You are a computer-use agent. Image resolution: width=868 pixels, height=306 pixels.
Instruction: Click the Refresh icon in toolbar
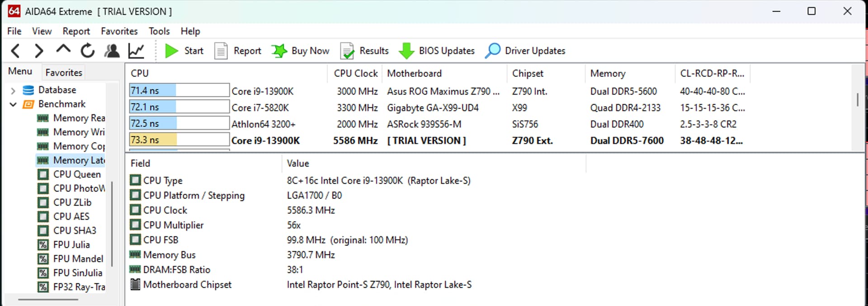pyautogui.click(x=88, y=51)
